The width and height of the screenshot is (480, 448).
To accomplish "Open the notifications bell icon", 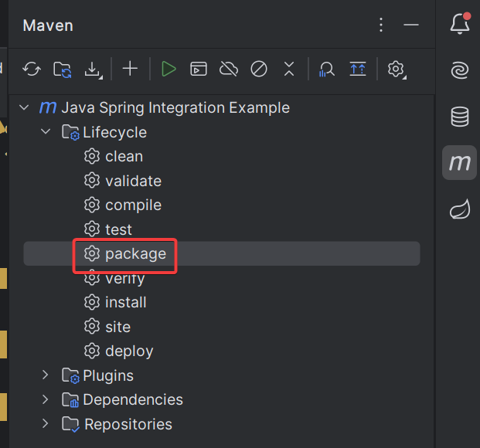I will point(459,25).
